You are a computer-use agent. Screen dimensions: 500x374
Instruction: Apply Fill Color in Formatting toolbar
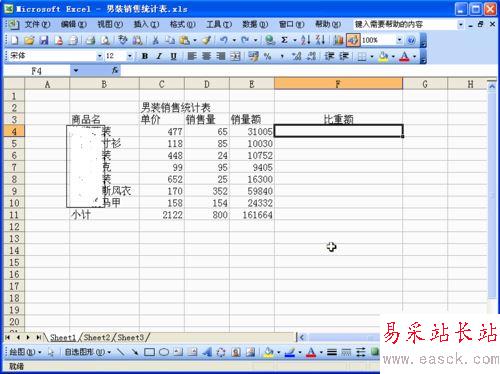point(383,56)
